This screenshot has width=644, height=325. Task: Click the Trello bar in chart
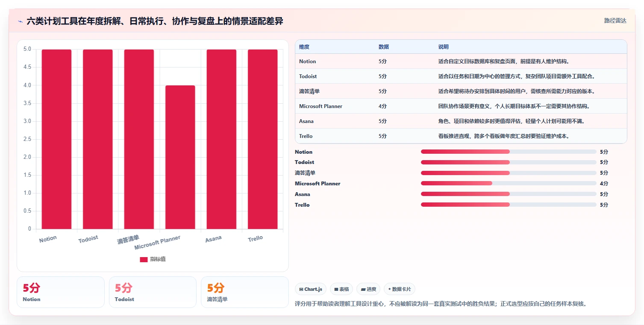pyautogui.click(x=263, y=139)
